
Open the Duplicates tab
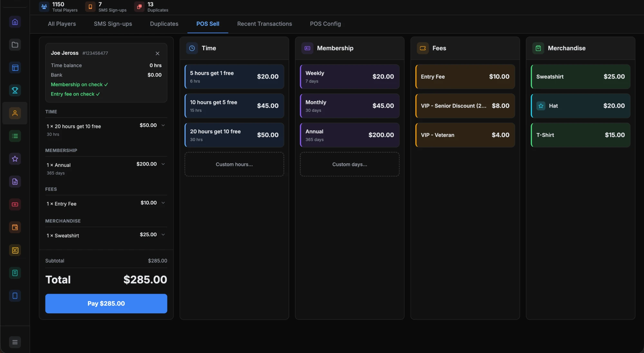point(164,24)
